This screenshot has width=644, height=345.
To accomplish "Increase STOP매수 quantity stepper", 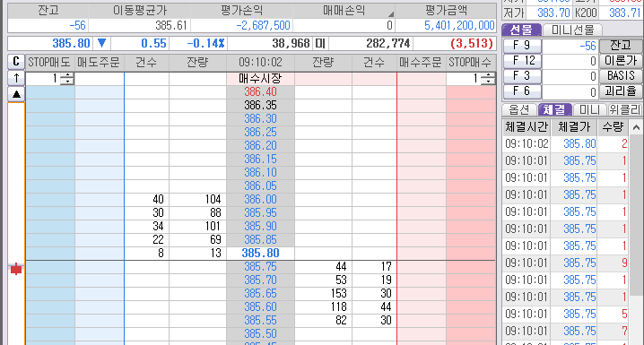I will coord(488,75).
